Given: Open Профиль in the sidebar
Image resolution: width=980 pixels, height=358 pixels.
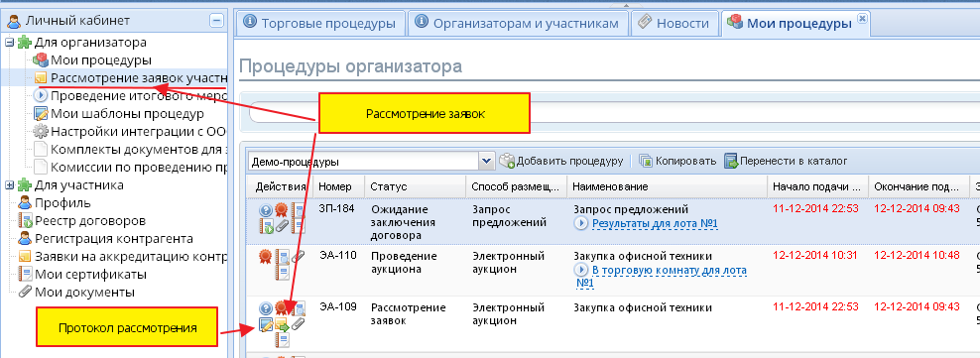Looking at the screenshot, I should pyautogui.click(x=62, y=202).
